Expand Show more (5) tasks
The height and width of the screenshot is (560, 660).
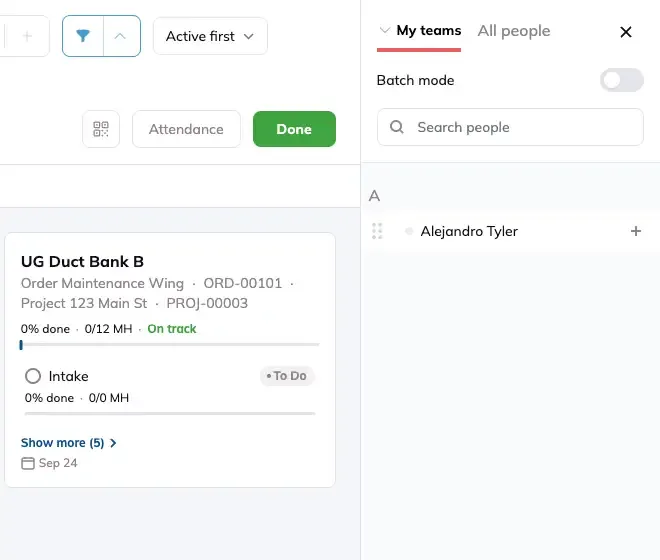click(69, 443)
